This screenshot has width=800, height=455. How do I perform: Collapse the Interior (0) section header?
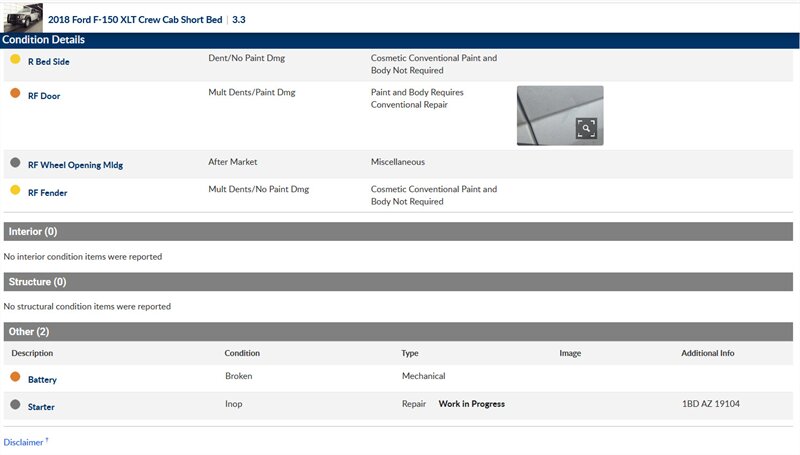398,232
